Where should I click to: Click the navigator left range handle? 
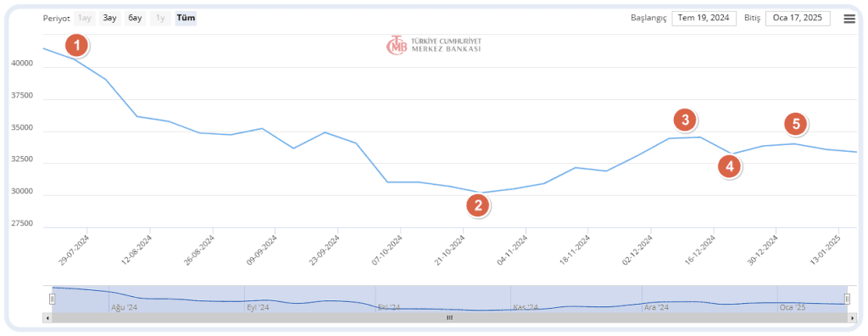pos(52,300)
